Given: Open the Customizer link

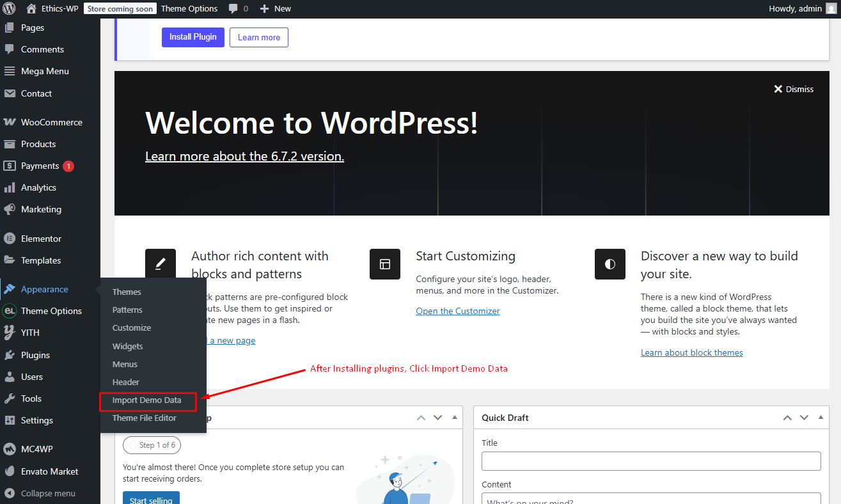Looking at the screenshot, I should [x=458, y=311].
